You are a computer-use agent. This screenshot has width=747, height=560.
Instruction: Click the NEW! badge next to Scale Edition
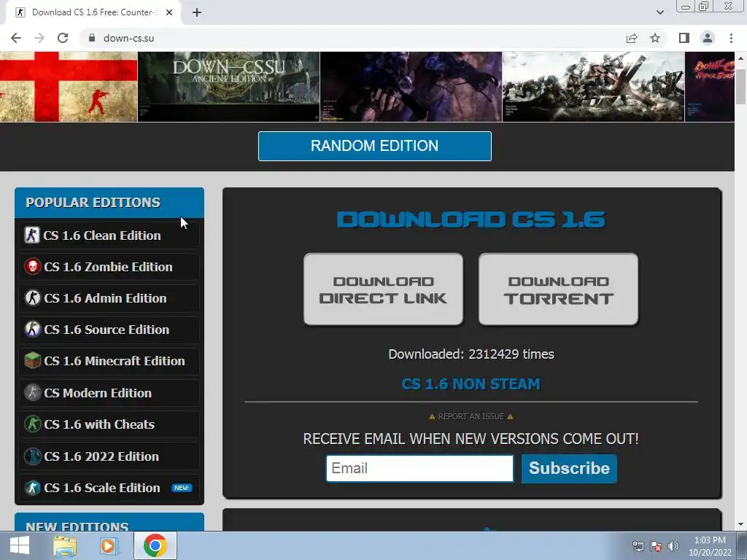tap(182, 488)
